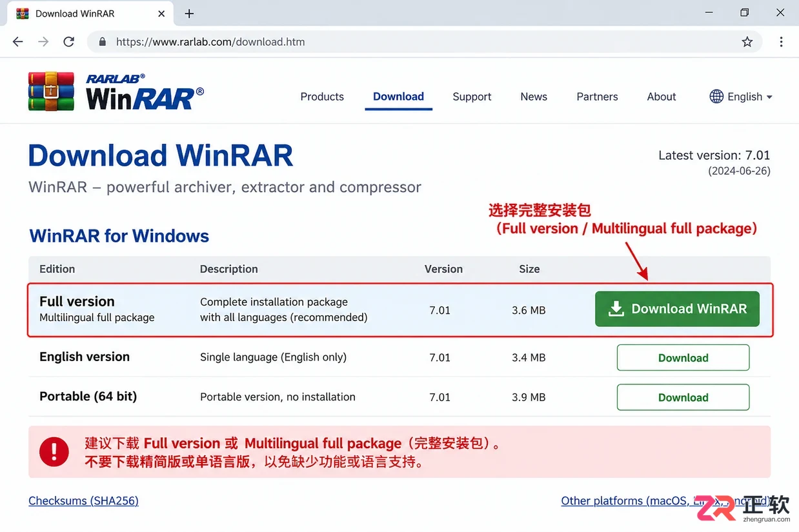This screenshot has height=532, width=799.
Task: Click the Description column header
Action: [x=228, y=269]
